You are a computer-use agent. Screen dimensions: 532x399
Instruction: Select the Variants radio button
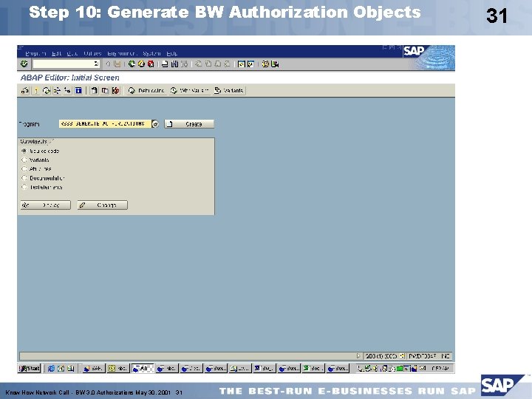(x=24, y=160)
